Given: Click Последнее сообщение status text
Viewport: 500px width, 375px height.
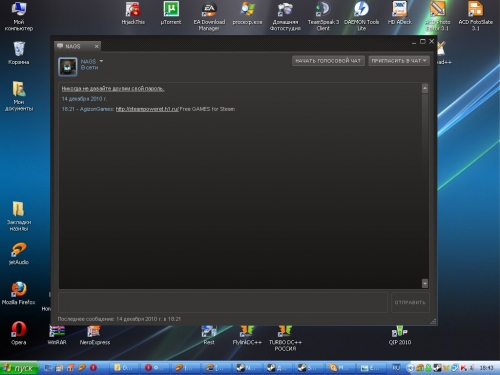Looking at the screenshot, I should (119, 319).
